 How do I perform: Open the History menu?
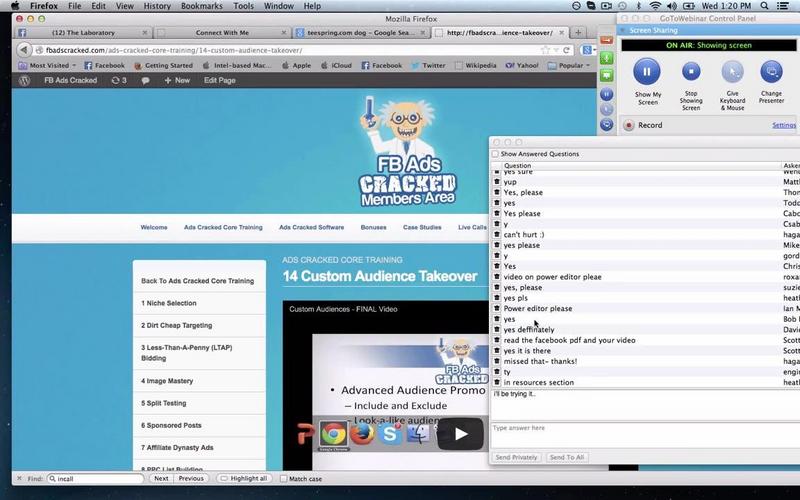tap(157, 6)
